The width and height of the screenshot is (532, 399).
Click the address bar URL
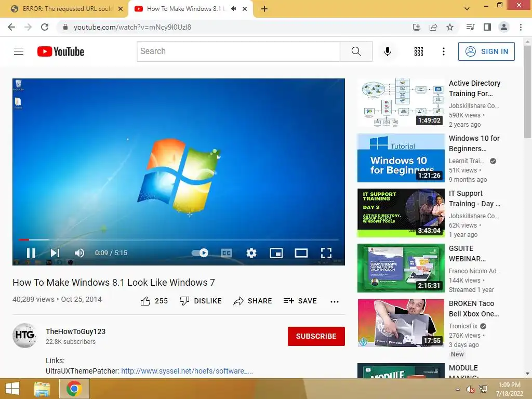click(x=132, y=27)
